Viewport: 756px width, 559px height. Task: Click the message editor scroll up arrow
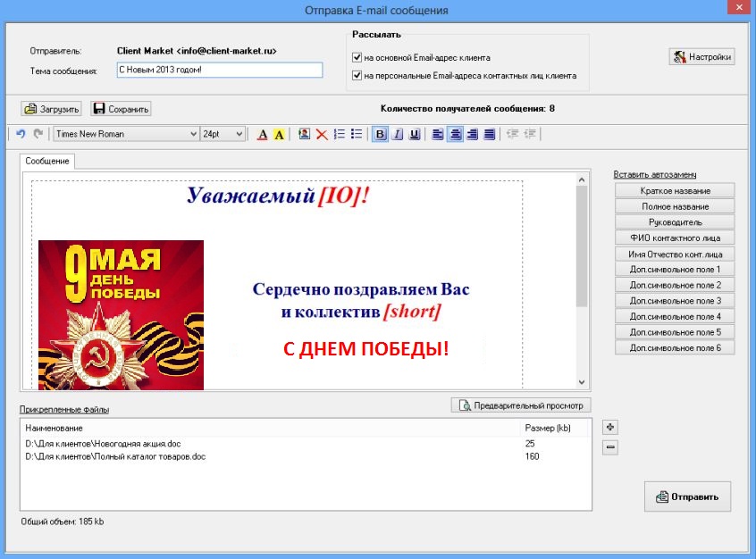582,179
